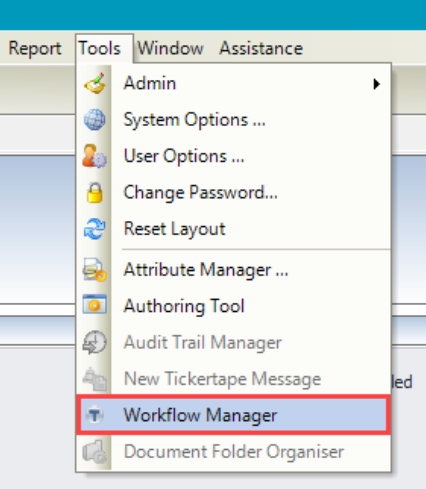The height and width of the screenshot is (489, 426).
Task: Click the Admin menu icon
Action: pos(95,83)
